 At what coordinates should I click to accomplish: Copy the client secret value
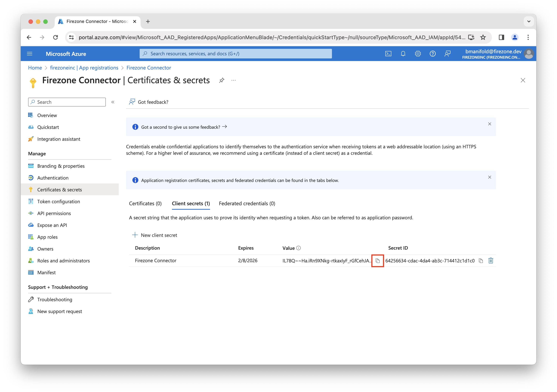click(x=377, y=261)
